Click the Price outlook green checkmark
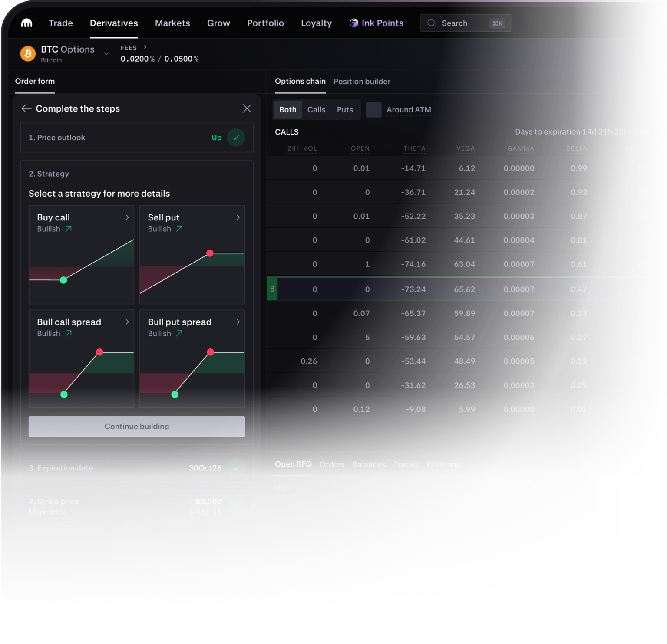Image resolution: width=667 pixels, height=644 pixels. pyautogui.click(x=236, y=138)
